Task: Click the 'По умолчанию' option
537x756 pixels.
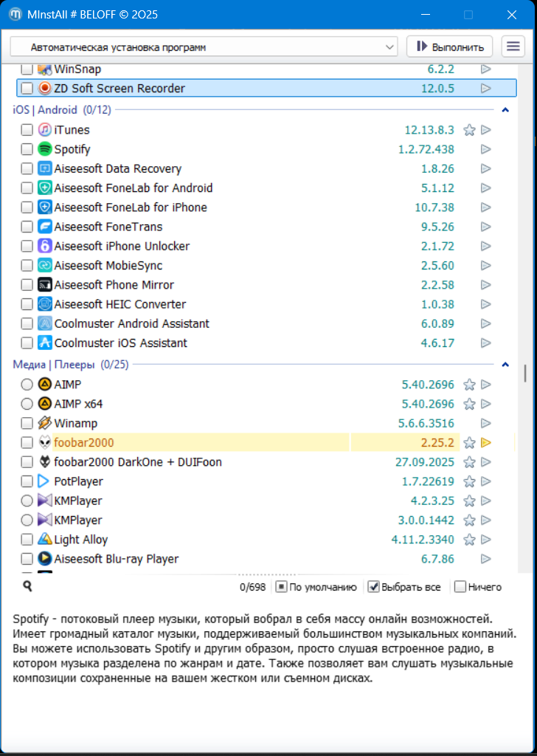Action: click(282, 587)
